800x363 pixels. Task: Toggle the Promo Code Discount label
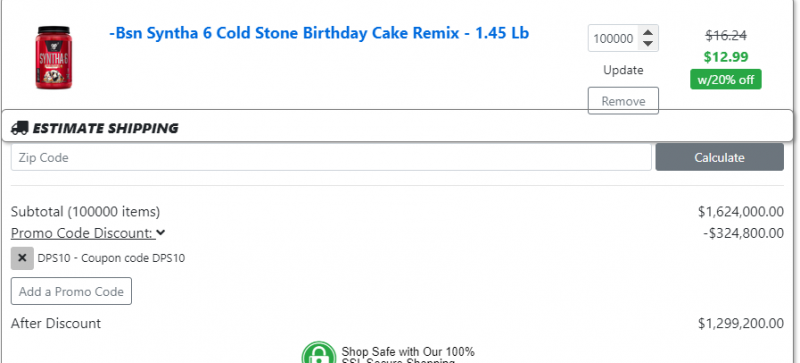[82, 233]
